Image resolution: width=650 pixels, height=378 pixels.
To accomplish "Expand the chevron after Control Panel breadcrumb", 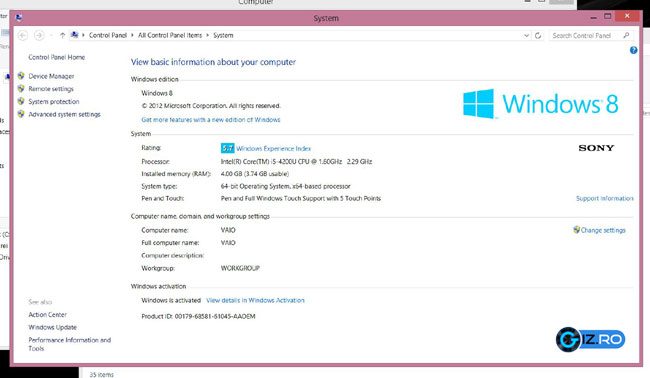I will [x=133, y=36].
